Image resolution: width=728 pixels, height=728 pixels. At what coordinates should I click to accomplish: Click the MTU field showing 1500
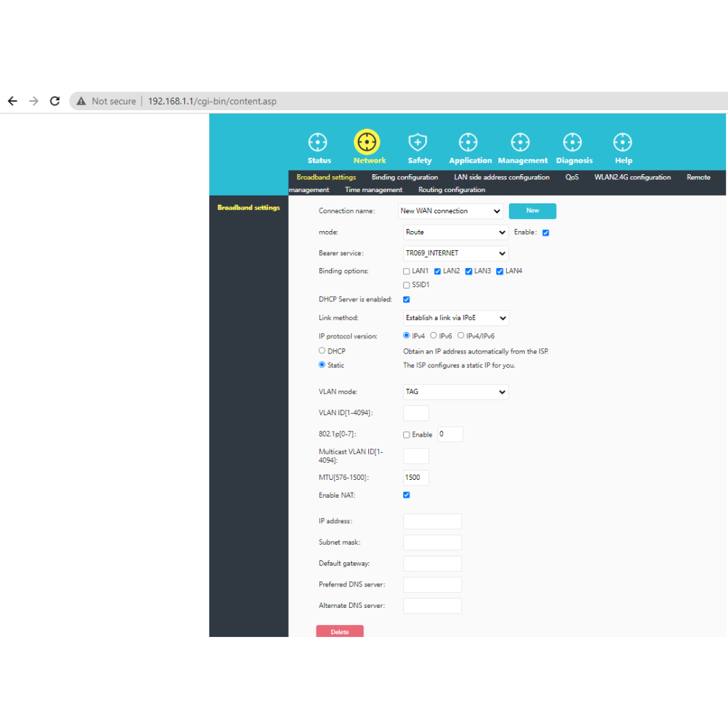pyautogui.click(x=416, y=477)
